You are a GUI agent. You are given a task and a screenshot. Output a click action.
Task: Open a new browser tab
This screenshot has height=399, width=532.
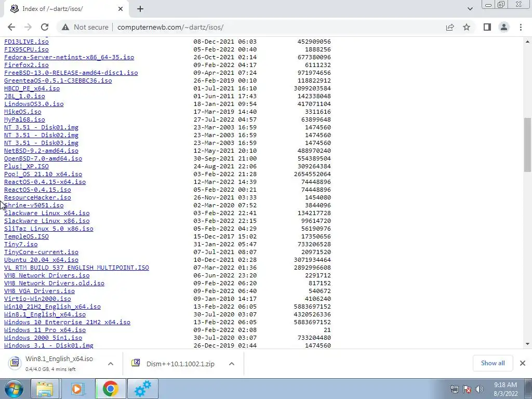pyautogui.click(x=140, y=9)
